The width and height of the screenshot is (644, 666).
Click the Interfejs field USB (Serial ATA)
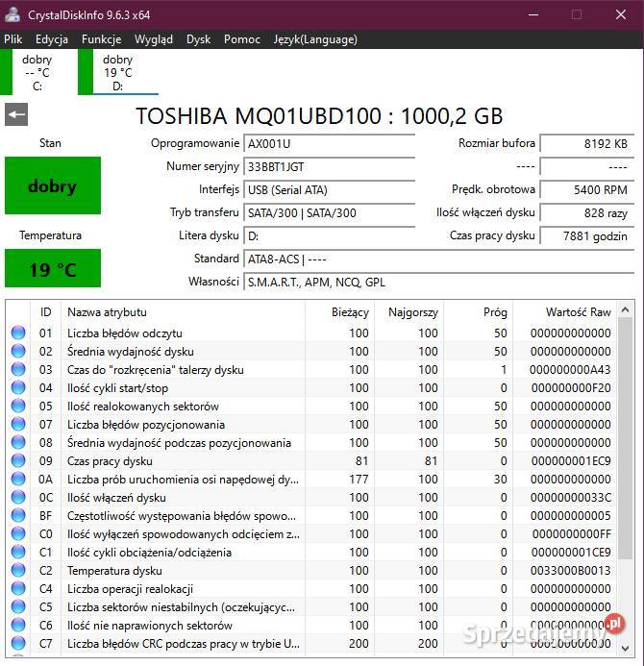(x=330, y=189)
